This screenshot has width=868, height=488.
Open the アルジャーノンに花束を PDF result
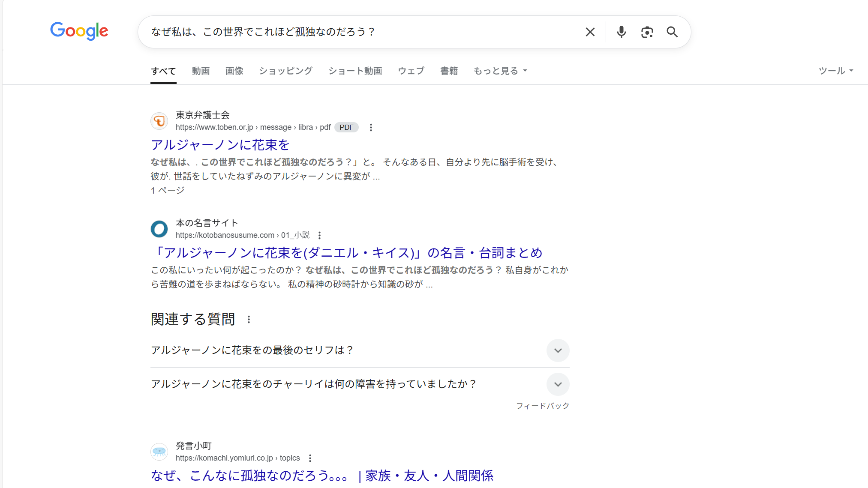point(220,145)
